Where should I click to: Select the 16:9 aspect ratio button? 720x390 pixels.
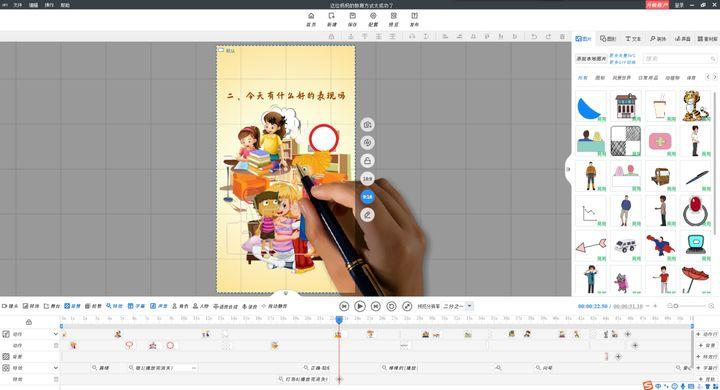coord(367,178)
